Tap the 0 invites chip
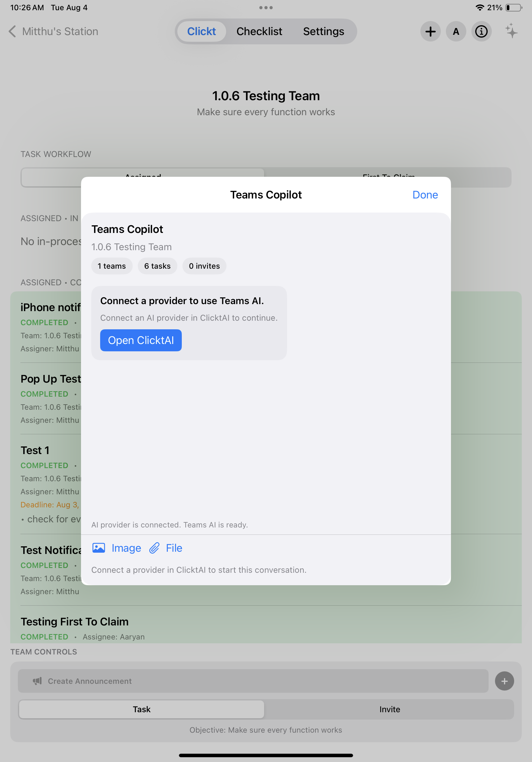 point(204,266)
